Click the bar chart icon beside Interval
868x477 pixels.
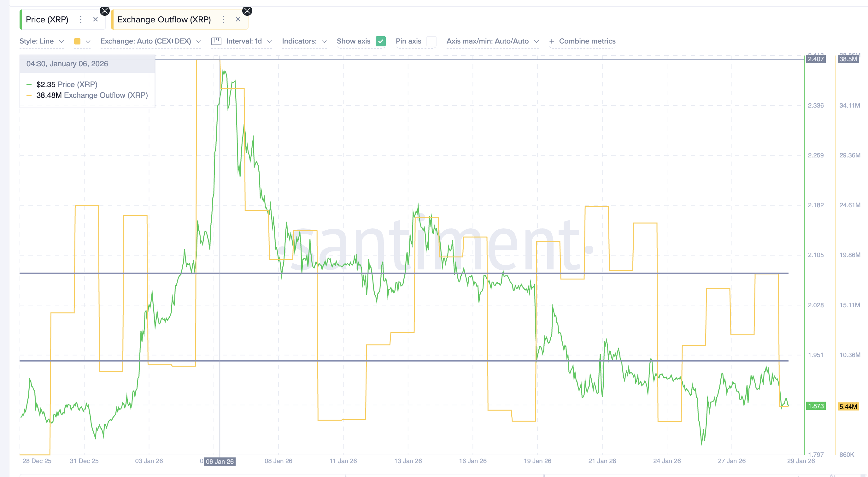point(216,41)
